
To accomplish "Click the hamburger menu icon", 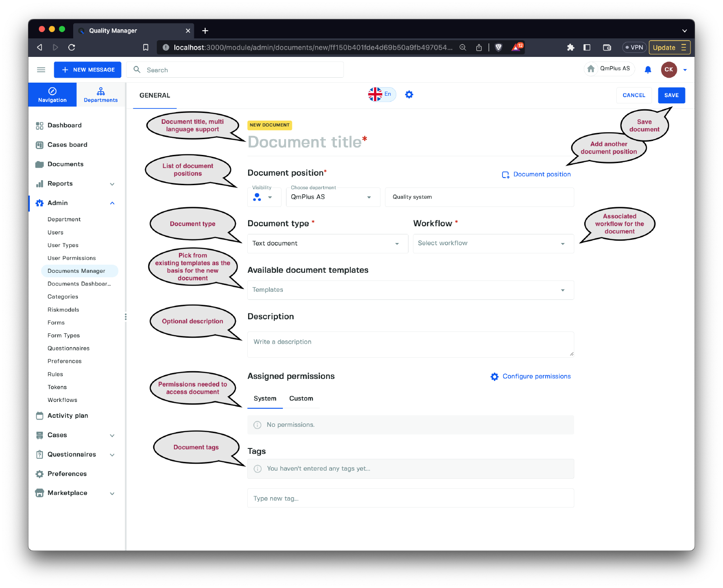I will (41, 70).
